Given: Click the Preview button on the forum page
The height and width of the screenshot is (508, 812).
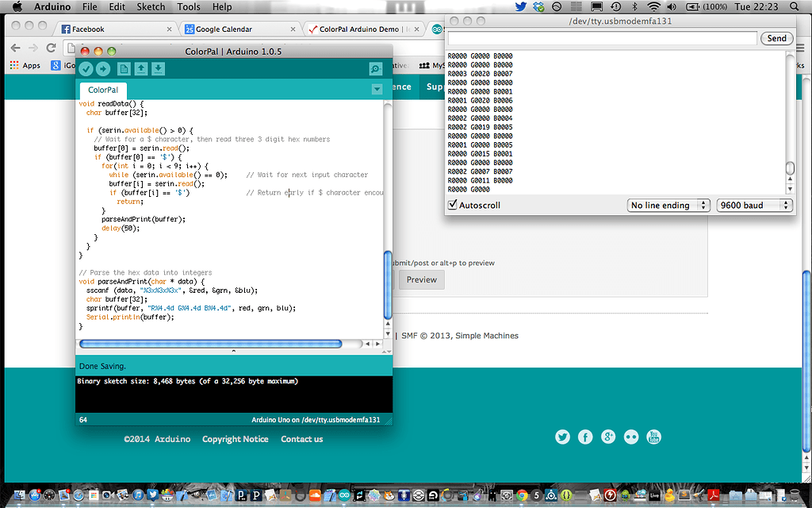Looking at the screenshot, I should tap(421, 279).
